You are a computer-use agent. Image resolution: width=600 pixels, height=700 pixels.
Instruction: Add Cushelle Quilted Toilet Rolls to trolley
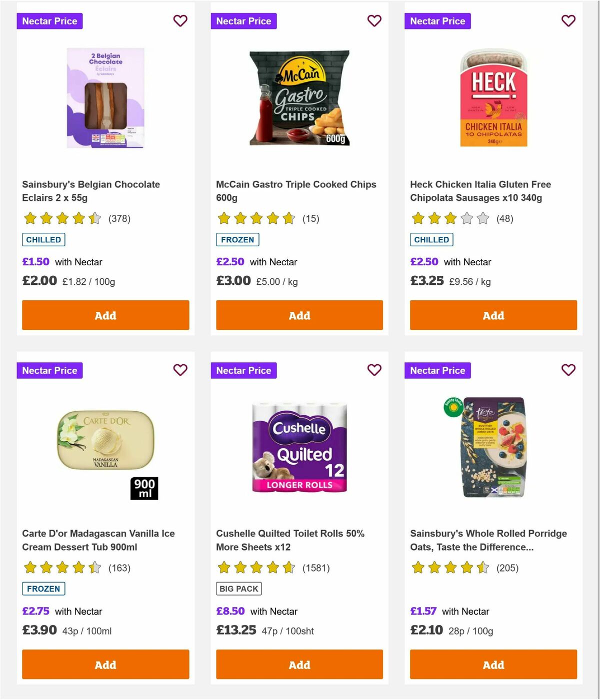[x=299, y=665]
